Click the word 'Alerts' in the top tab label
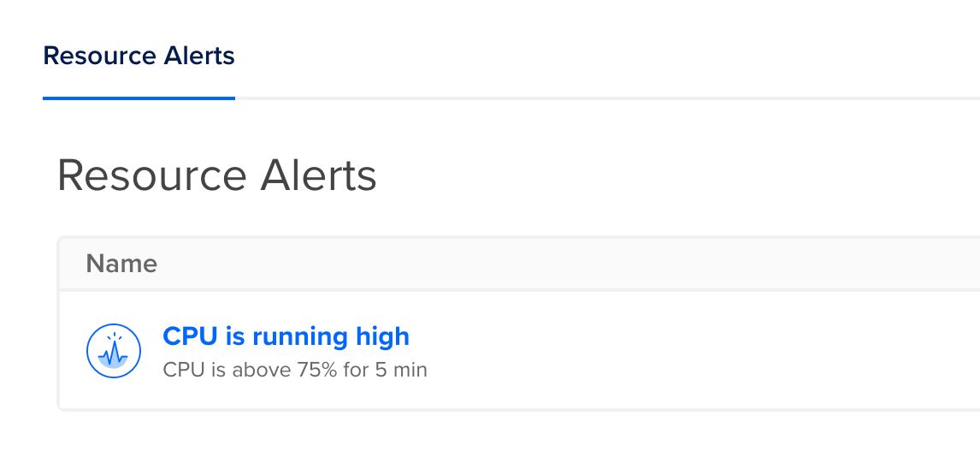Image resolution: width=980 pixels, height=469 pixels. 199,56
